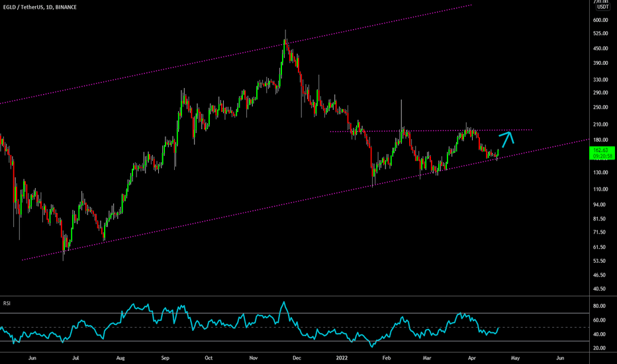Click the May date label on time axis
Image resolution: width=617 pixels, height=364 pixels.
(x=515, y=358)
